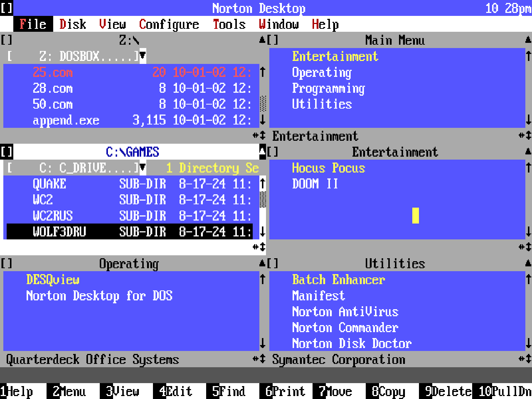Click the C:\GAMES window resize corner
Screen dimensions: 532x399
[259, 247]
